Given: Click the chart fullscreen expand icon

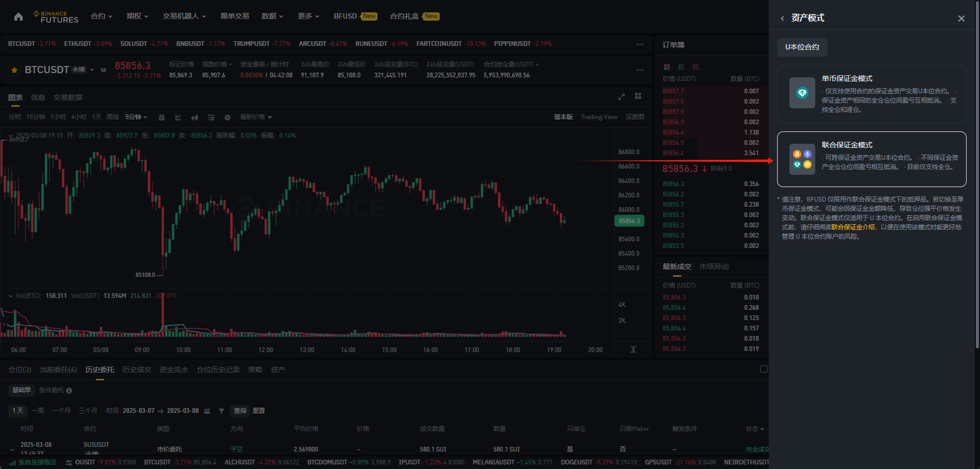Looking at the screenshot, I should (622, 96).
